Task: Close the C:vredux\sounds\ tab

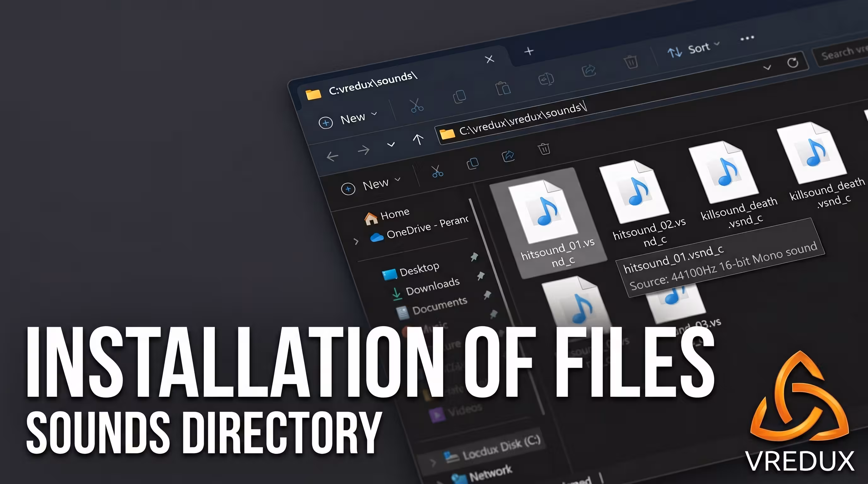Action: [489, 59]
